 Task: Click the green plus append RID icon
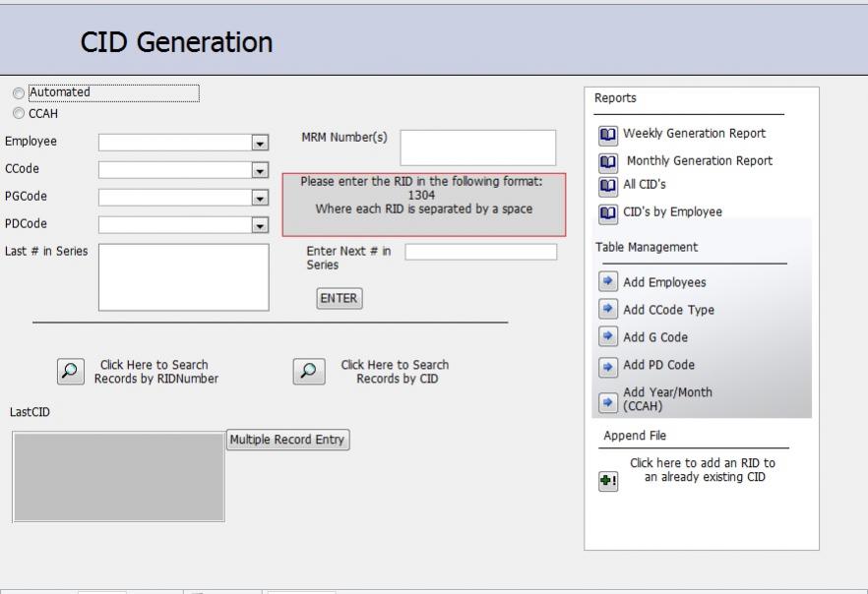608,481
